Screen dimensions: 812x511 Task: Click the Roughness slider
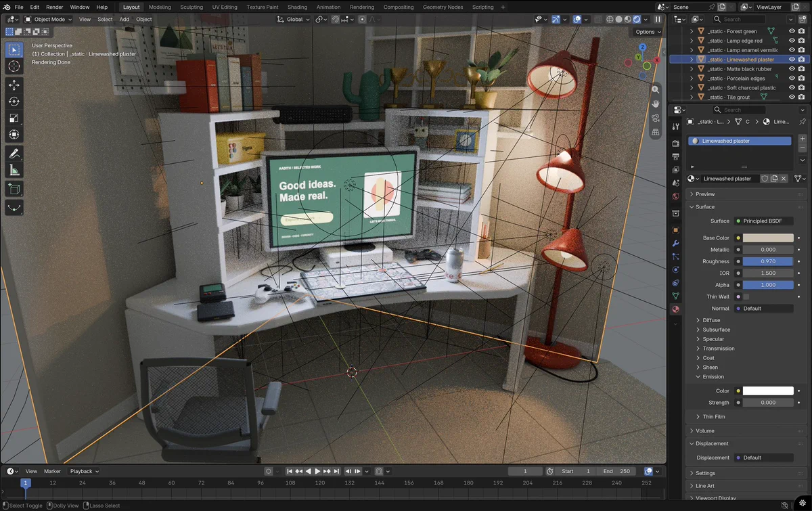(x=768, y=261)
